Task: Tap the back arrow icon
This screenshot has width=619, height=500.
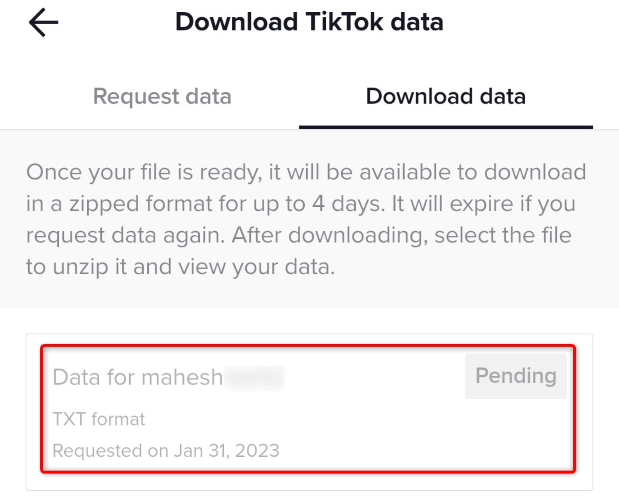Action: click(44, 23)
